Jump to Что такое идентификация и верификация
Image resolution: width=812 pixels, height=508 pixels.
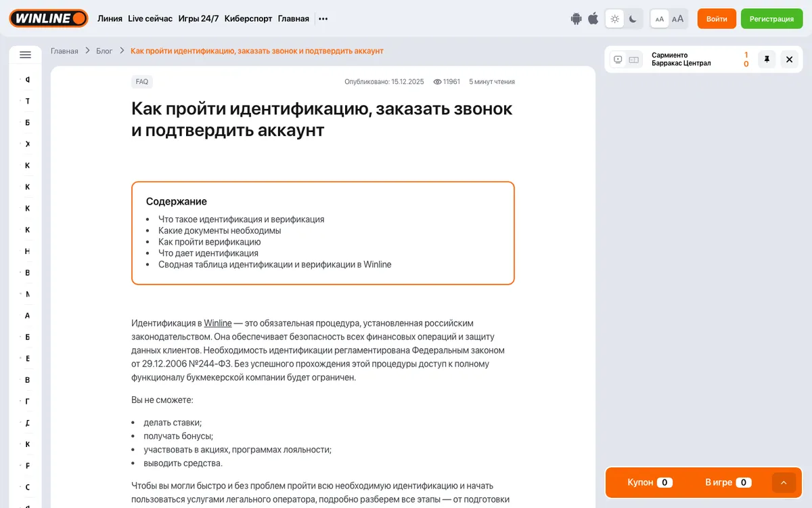click(x=241, y=219)
